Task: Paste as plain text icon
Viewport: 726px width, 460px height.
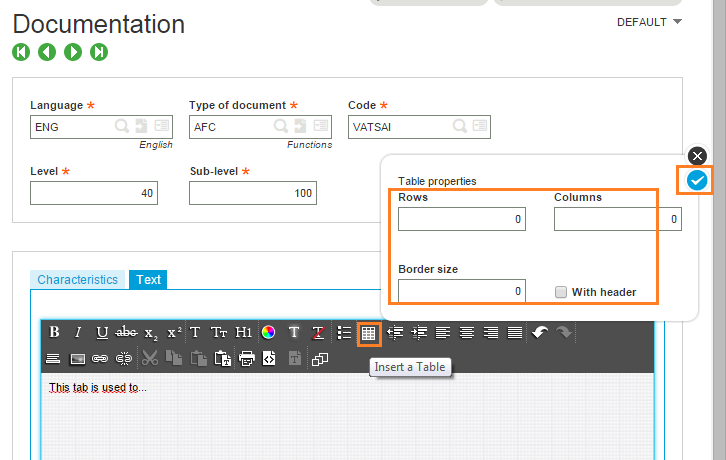Action: pyautogui.click(x=223, y=359)
